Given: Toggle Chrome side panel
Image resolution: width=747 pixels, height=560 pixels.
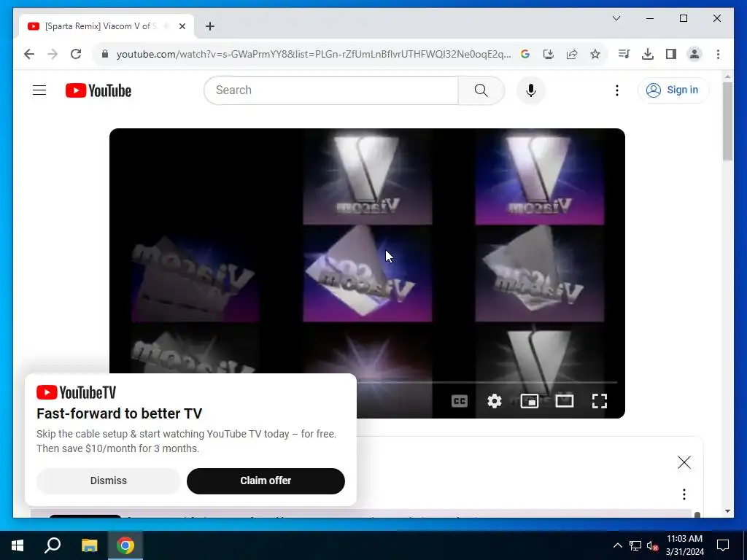Looking at the screenshot, I should tap(671, 54).
